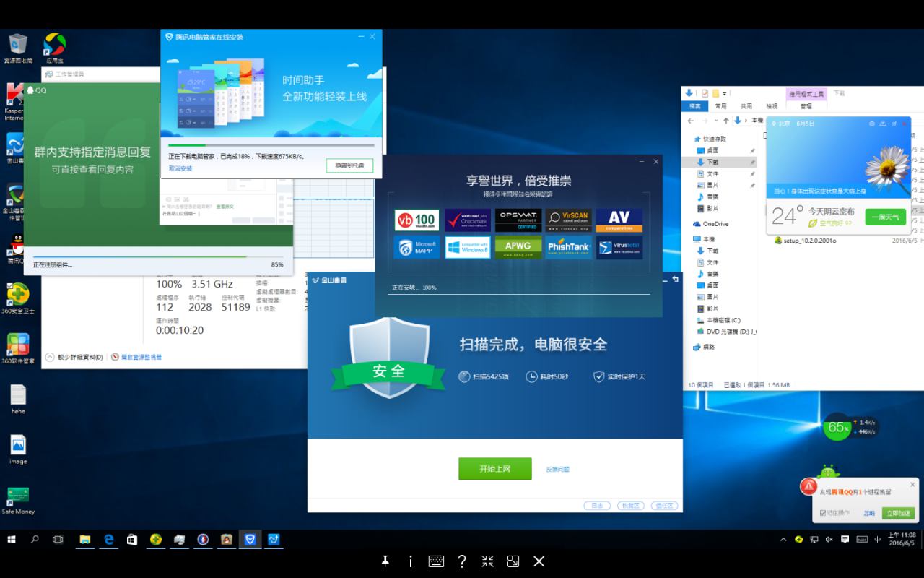Click the Tencent download progress bar

[271, 146]
